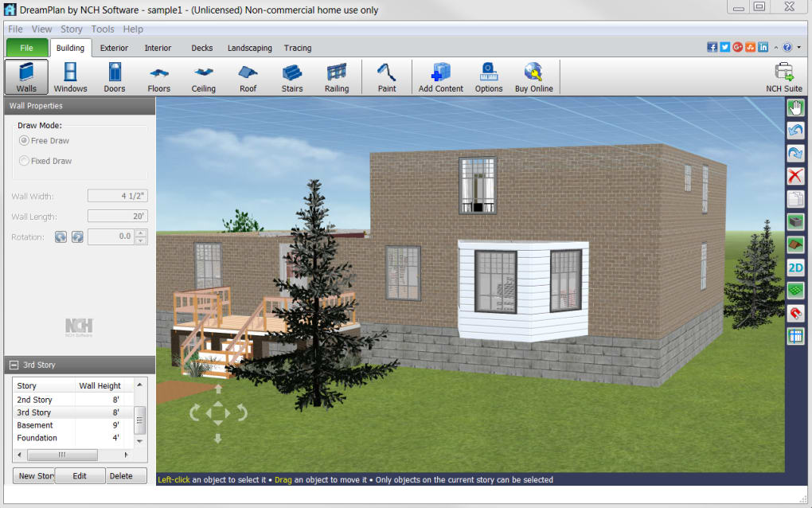This screenshot has width=812, height=508.
Task: Collapse the 3rd Story panel
Action: click(14, 365)
